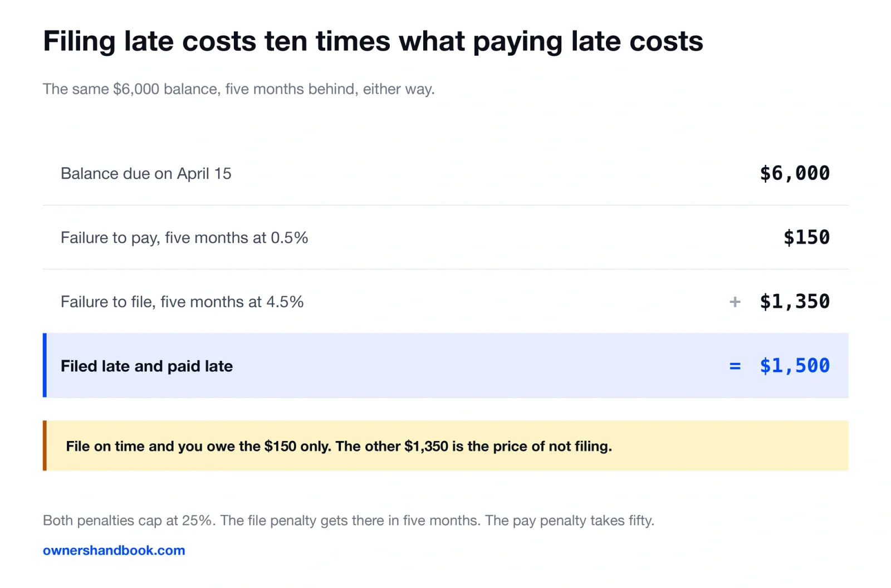Image resolution: width=891 pixels, height=588 pixels.
Task: Select the Failure to file row label
Action: click(x=182, y=302)
